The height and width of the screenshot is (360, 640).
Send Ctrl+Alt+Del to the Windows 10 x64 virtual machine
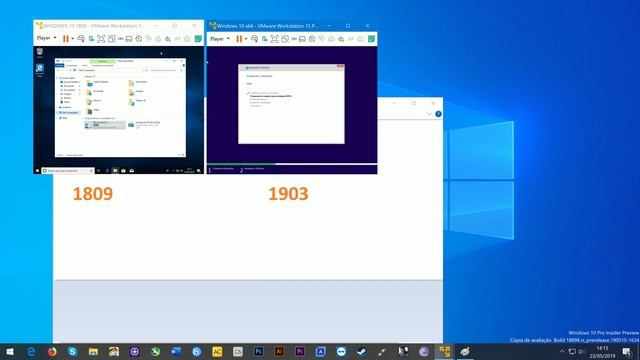click(254, 39)
